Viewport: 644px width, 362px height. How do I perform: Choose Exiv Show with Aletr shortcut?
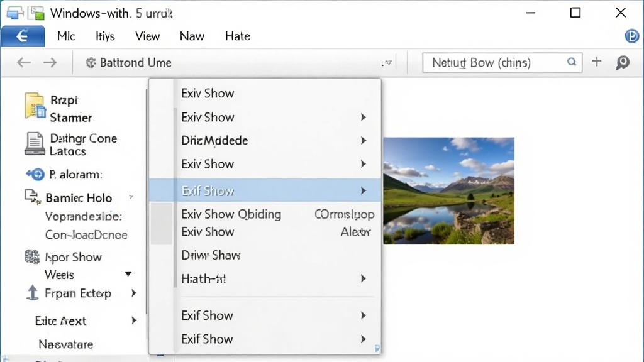coord(265,232)
